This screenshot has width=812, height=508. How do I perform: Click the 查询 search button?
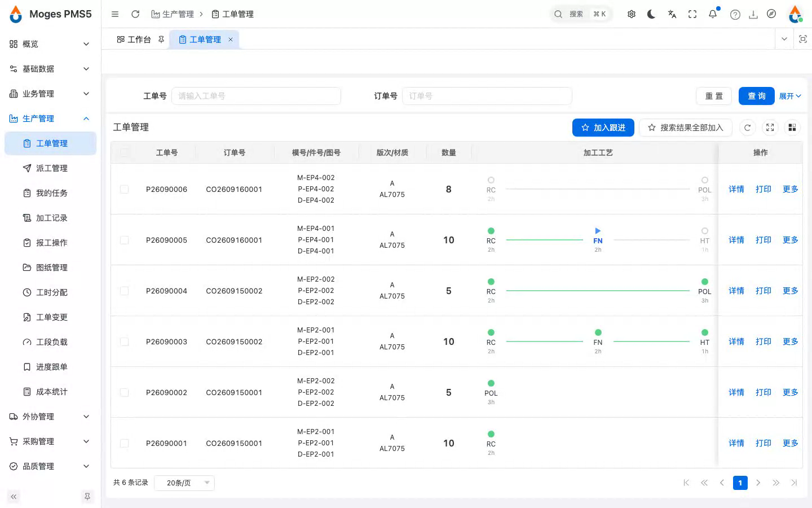click(756, 96)
